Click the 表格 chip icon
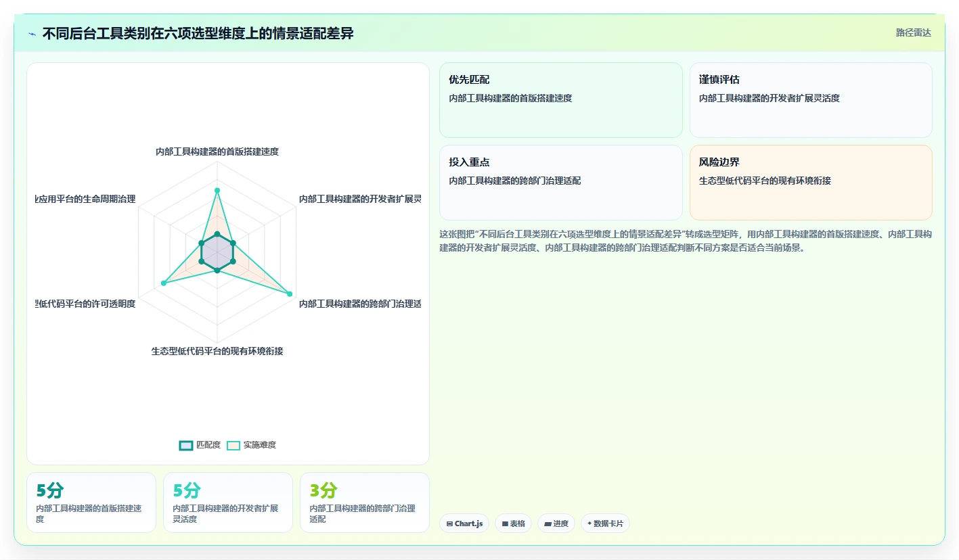 (505, 524)
